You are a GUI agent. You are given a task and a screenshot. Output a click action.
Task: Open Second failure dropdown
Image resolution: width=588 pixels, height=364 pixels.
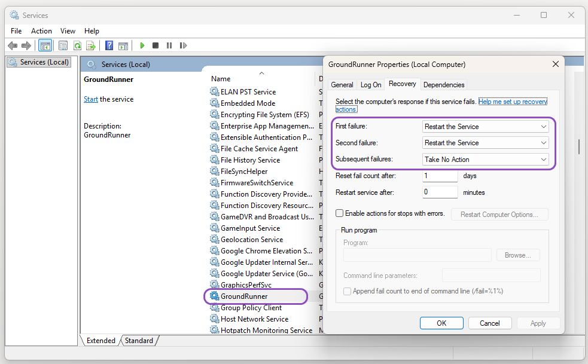pyautogui.click(x=485, y=143)
